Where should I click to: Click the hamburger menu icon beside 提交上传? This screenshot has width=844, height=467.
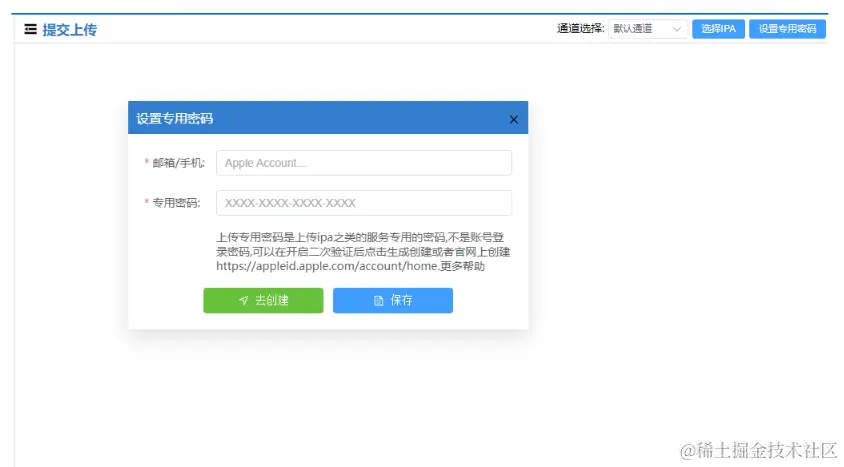click(x=31, y=29)
